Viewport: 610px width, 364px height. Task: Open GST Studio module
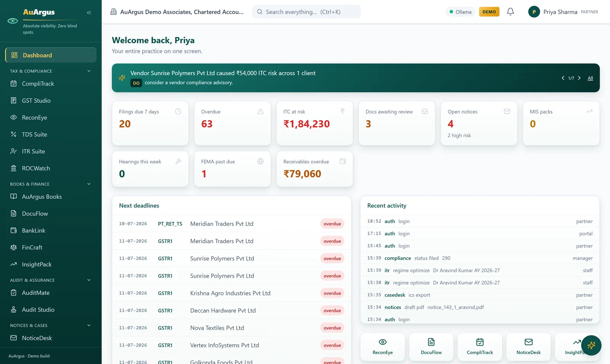pos(51,101)
